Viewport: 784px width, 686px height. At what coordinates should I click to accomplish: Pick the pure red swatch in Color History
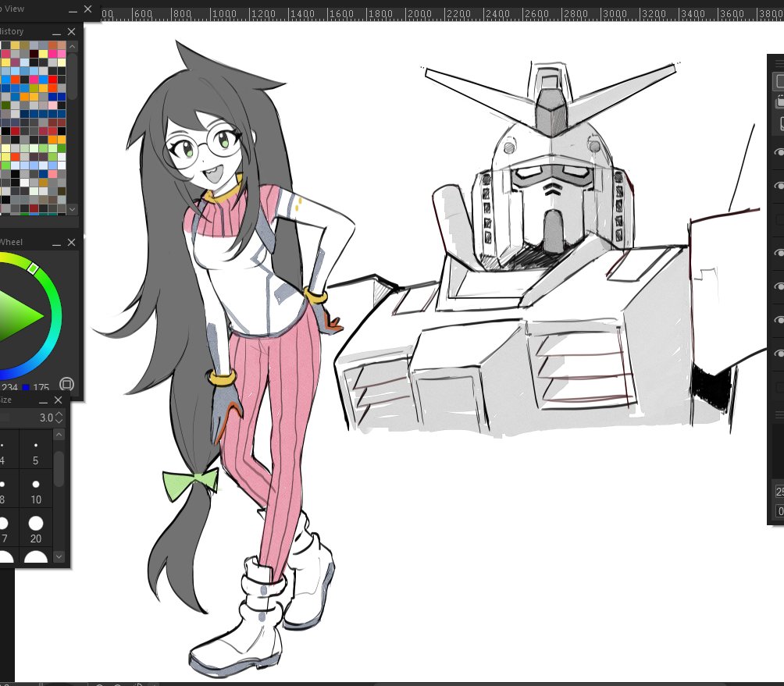click(x=53, y=79)
